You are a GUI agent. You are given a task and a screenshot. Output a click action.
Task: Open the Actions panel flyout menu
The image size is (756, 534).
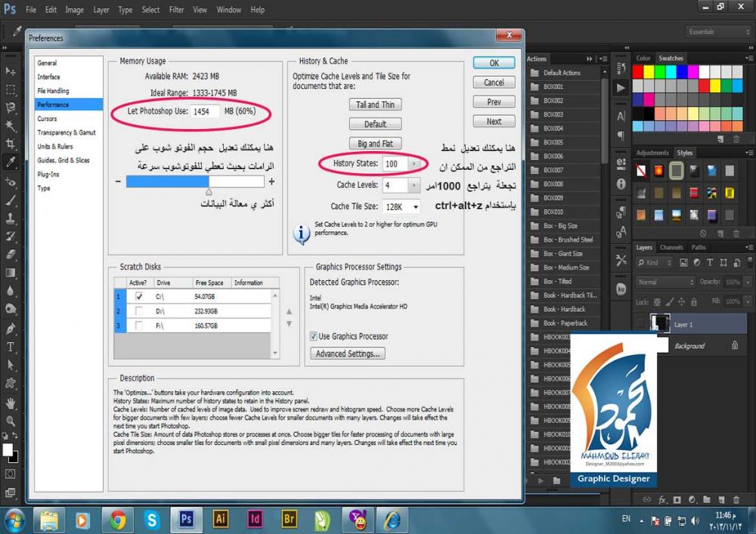tap(603, 59)
